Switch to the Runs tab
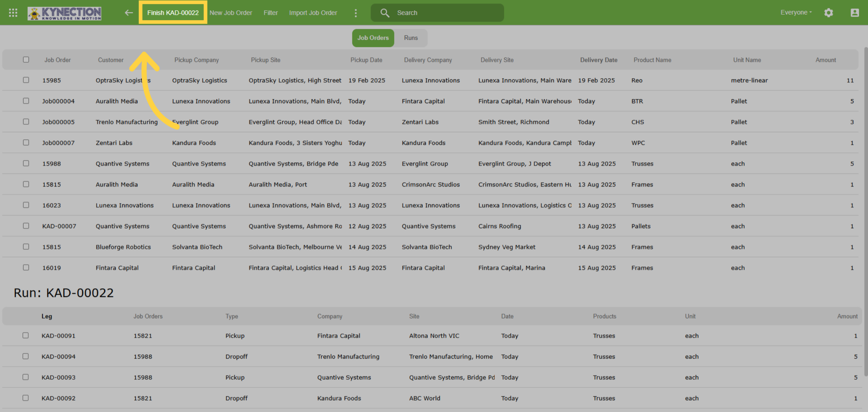Image resolution: width=868 pixels, height=412 pixels. [411, 38]
